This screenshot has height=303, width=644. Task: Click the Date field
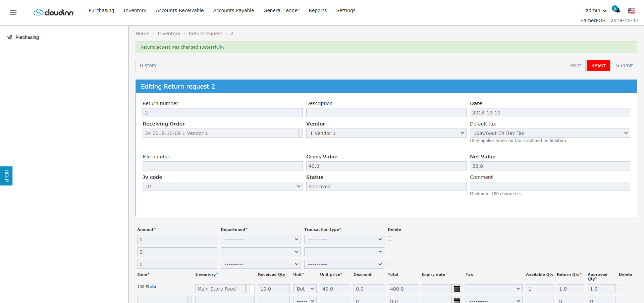click(x=550, y=113)
